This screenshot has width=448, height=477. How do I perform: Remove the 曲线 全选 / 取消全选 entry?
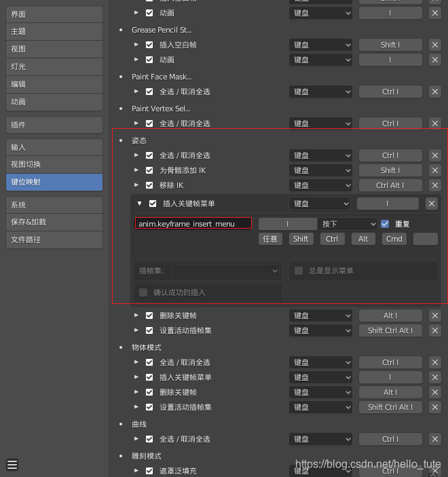(x=435, y=439)
